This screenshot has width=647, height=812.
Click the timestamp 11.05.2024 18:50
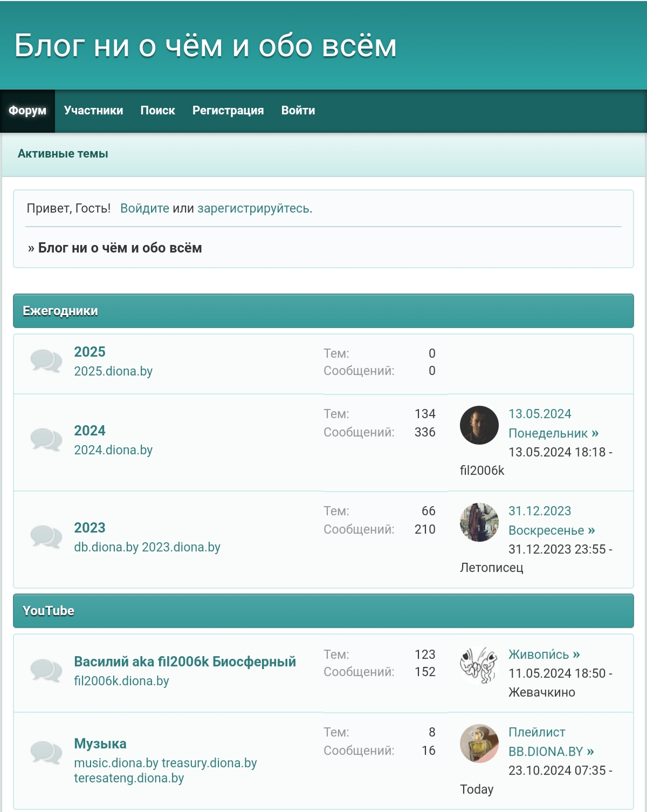coord(557,673)
